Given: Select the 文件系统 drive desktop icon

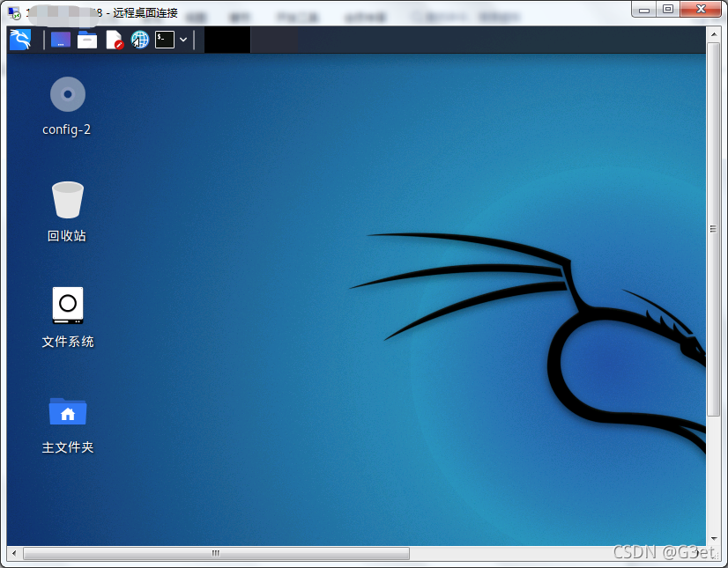Looking at the screenshot, I should pyautogui.click(x=68, y=306).
